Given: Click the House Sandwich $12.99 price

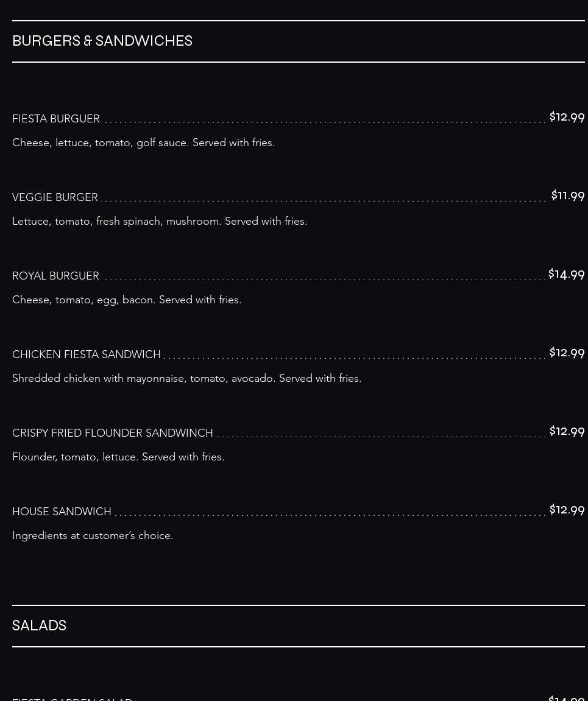Looking at the screenshot, I should tap(567, 510).
